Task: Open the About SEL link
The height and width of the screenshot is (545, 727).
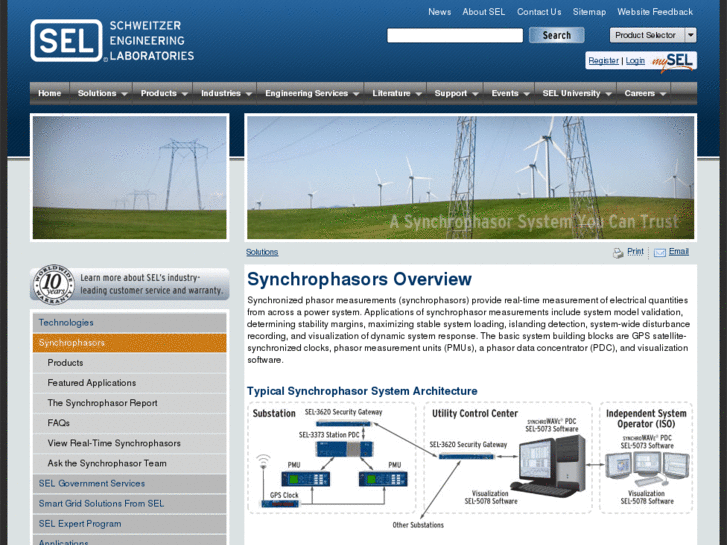Action: 483,12
